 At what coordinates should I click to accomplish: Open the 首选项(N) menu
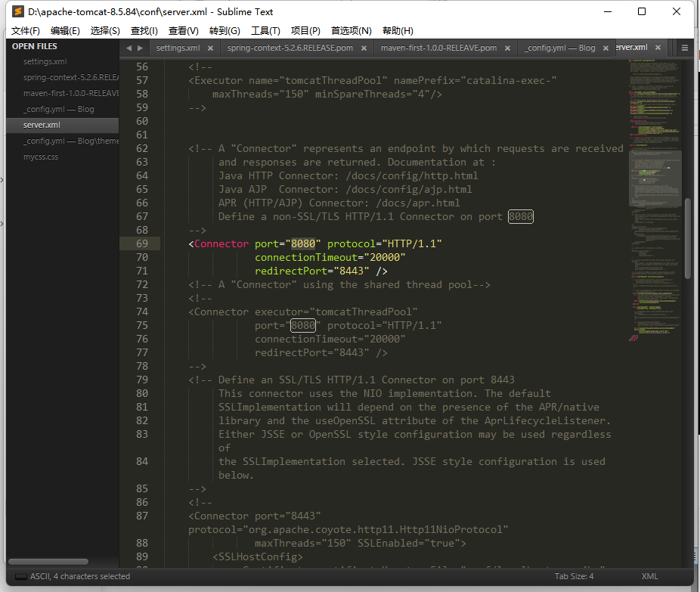pyautogui.click(x=352, y=31)
